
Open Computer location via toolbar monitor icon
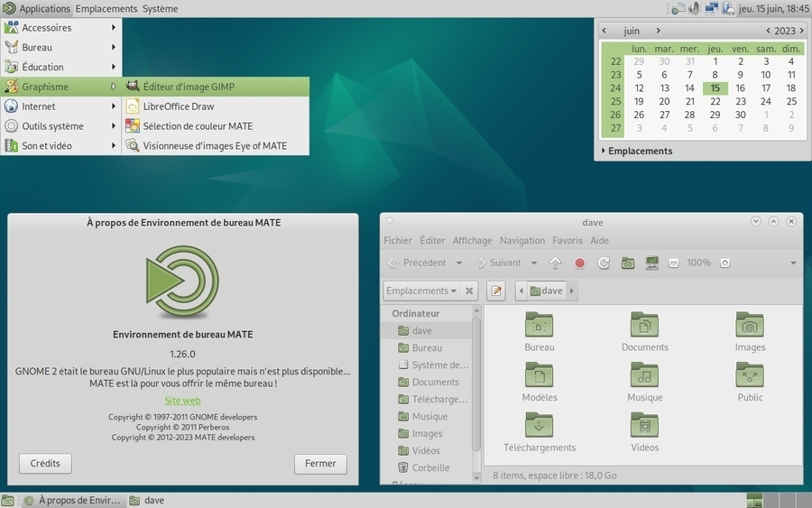click(x=652, y=263)
